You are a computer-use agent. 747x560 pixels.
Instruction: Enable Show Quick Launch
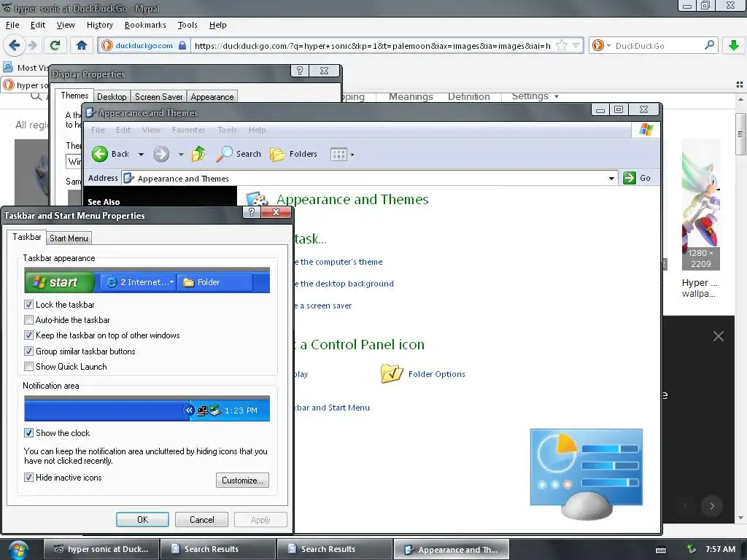pos(28,367)
